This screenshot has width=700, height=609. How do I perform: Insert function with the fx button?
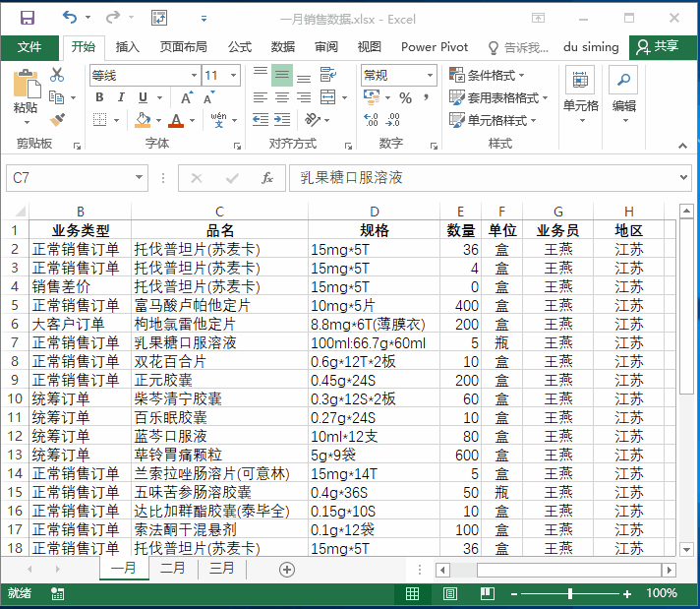pyautogui.click(x=267, y=178)
